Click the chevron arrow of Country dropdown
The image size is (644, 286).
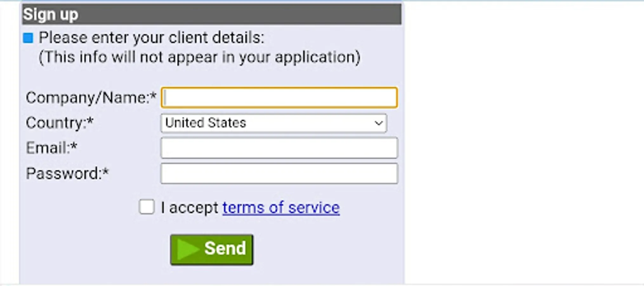tap(378, 123)
